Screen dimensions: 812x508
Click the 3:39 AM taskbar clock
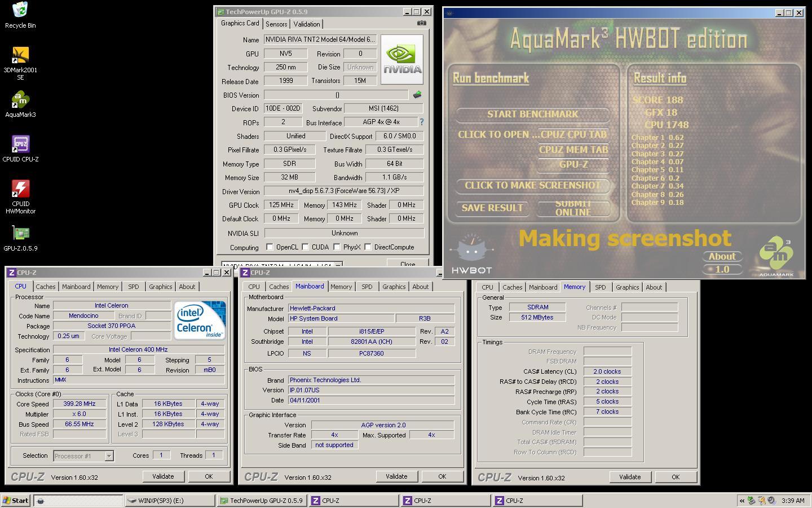pos(793,501)
